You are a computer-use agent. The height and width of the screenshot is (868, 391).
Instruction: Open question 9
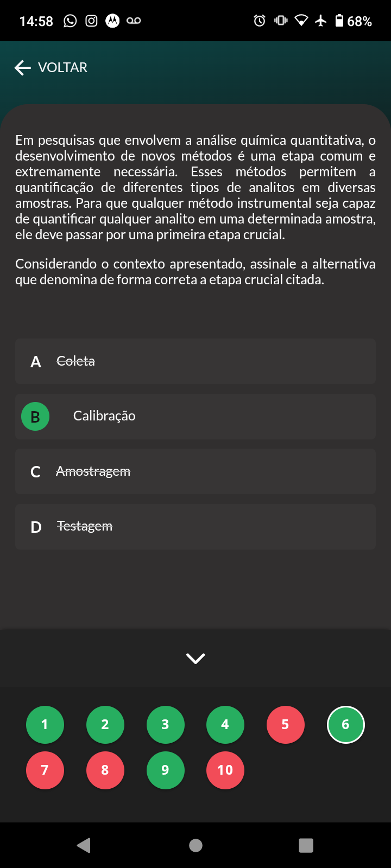tap(166, 770)
